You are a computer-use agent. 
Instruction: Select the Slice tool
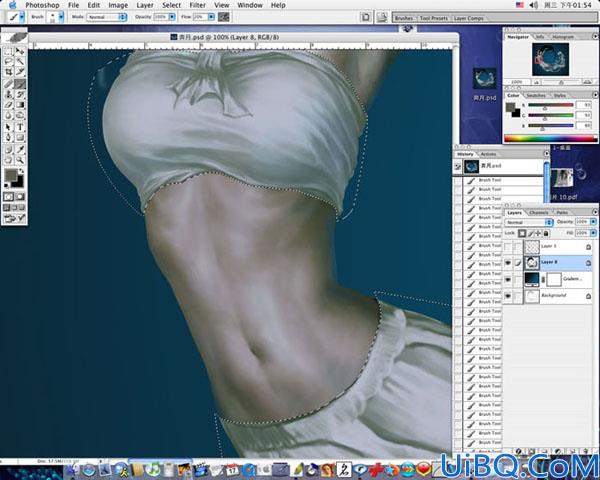tap(20, 72)
